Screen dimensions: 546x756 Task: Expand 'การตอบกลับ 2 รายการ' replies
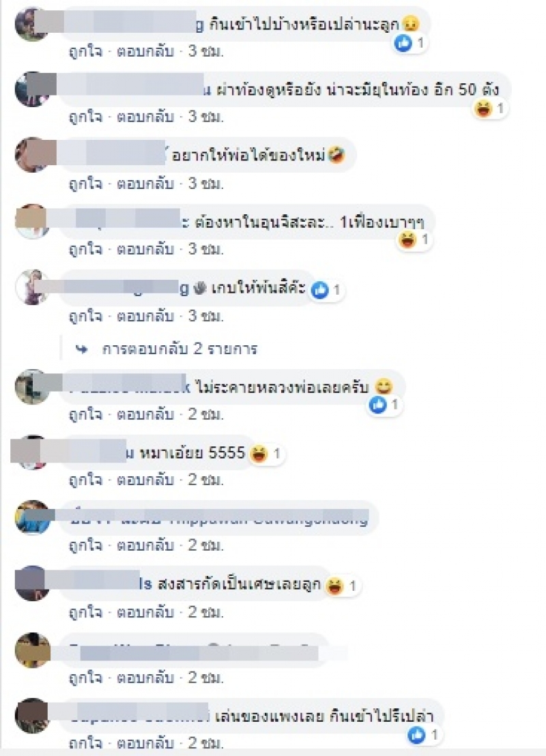pyautogui.click(x=179, y=349)
